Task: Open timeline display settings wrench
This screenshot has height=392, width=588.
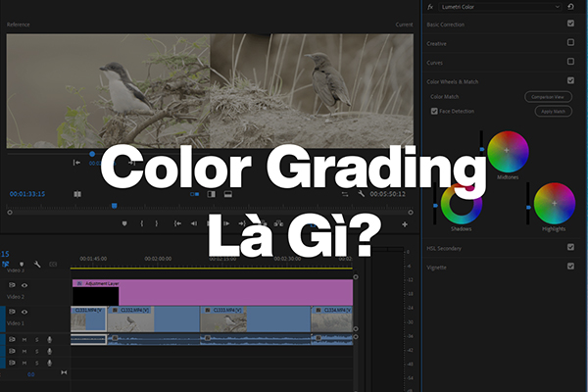Action: point(37,264)
